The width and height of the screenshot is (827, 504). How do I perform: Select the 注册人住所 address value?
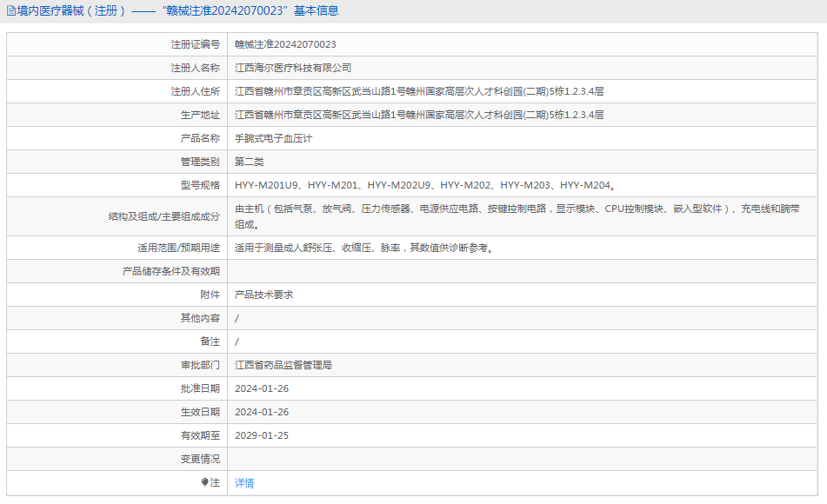pos(419,91)
